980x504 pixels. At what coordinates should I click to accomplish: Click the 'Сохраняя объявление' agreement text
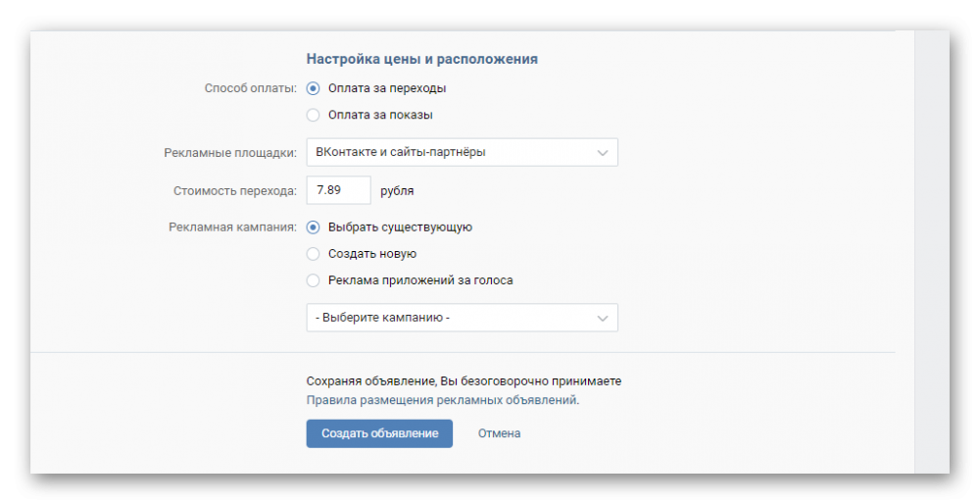click(x=464, y=381)
